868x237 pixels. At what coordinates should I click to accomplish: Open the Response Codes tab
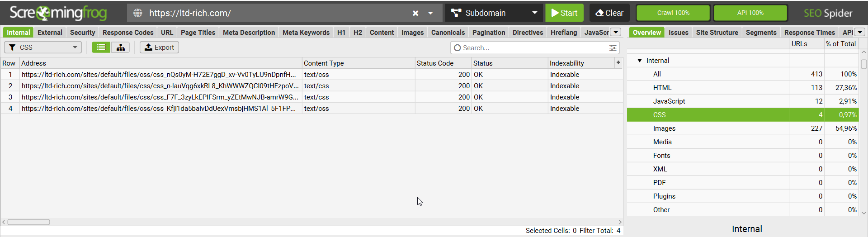coord(128,32)
